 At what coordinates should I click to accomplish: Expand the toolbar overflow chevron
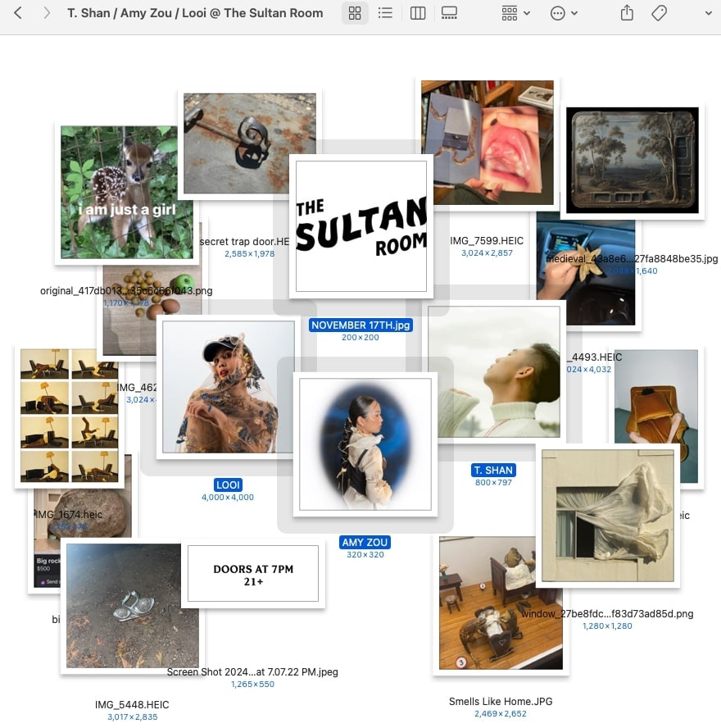(708, 13)
